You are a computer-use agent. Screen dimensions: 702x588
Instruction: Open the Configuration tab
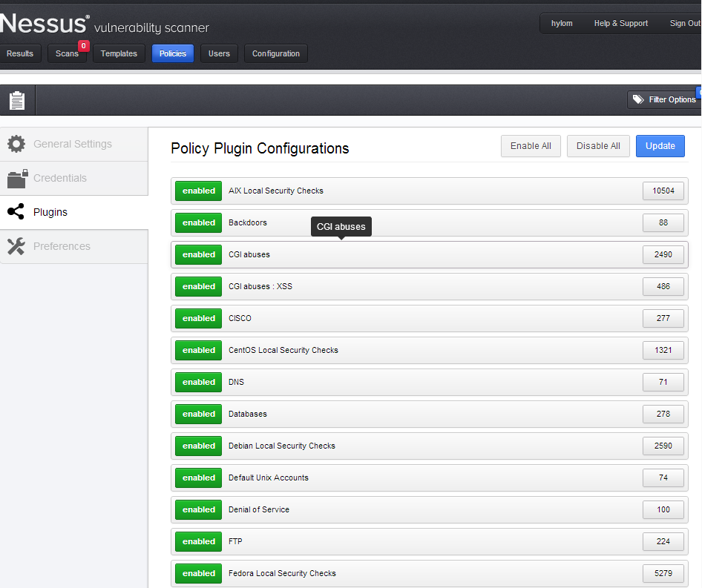point(275,53)
